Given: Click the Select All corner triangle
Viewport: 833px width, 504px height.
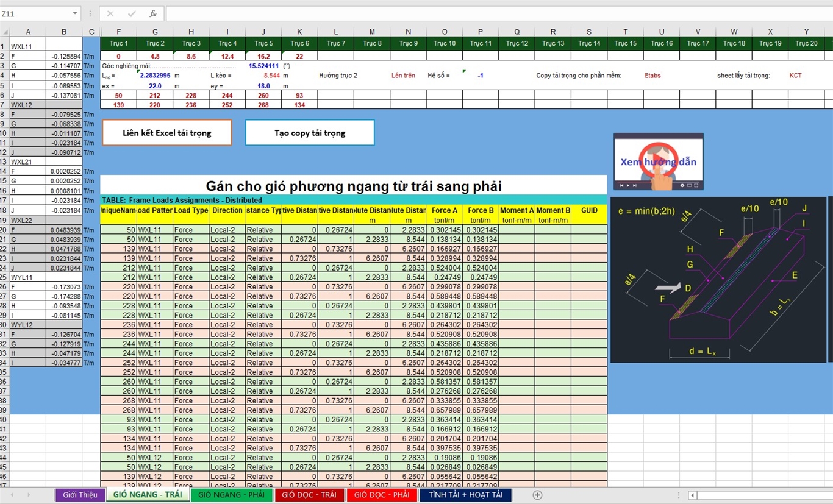Looking at the screenshot, I should tap(5, 32).
